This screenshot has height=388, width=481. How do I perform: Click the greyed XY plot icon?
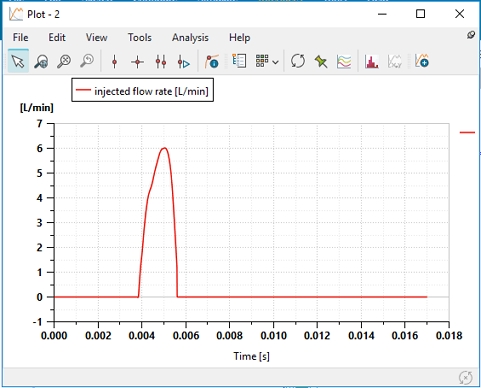point(395,62)
